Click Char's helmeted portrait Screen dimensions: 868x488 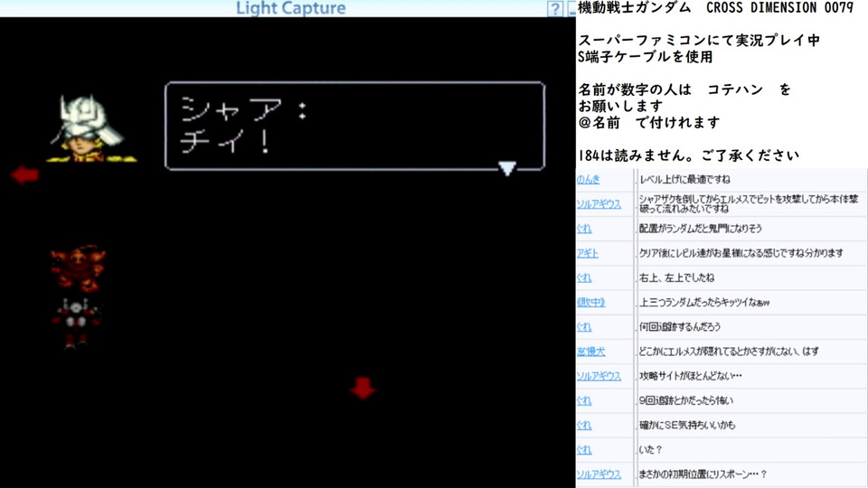point(89,129)
